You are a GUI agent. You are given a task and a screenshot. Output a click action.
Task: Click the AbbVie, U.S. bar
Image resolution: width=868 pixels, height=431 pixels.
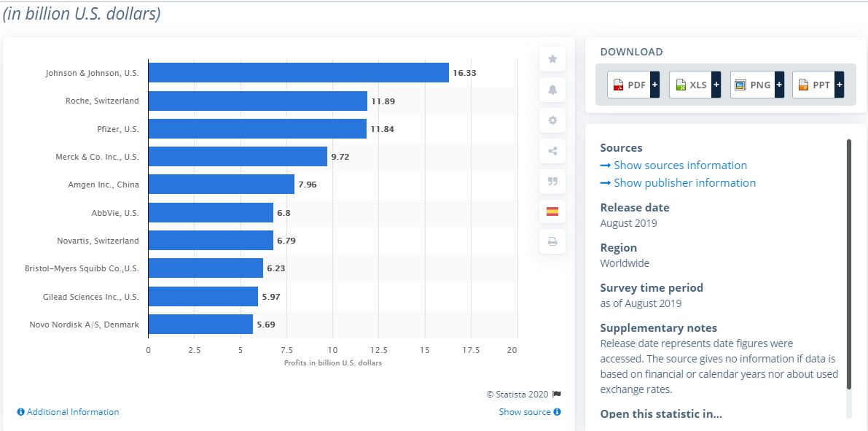pos(211,213)
